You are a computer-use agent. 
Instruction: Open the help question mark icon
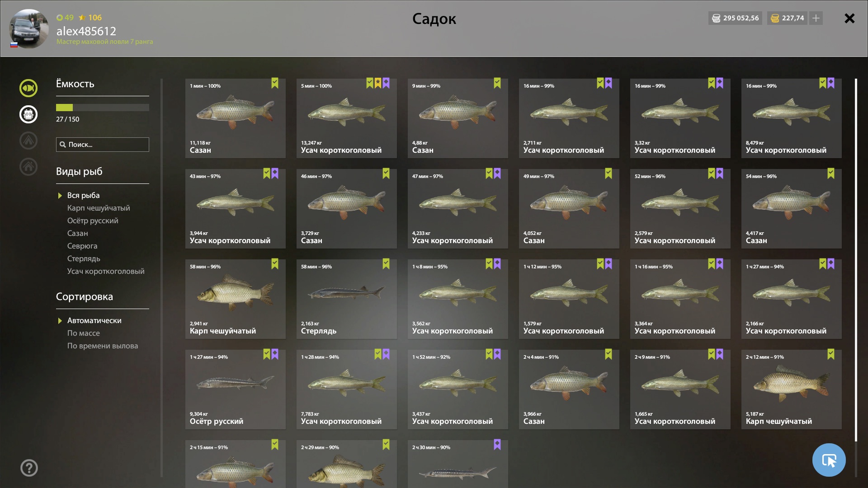click(29, 468)
